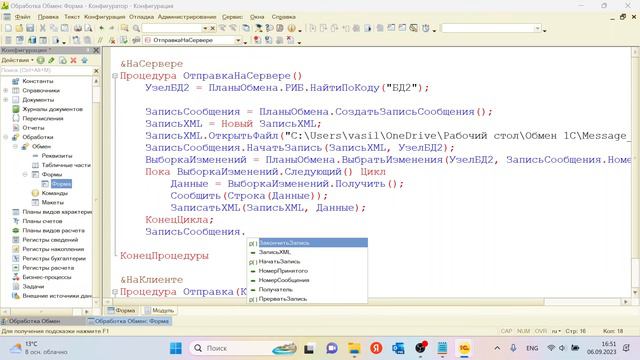
Task: Open the Действия dropdown menu
Action: click(18, 60)
